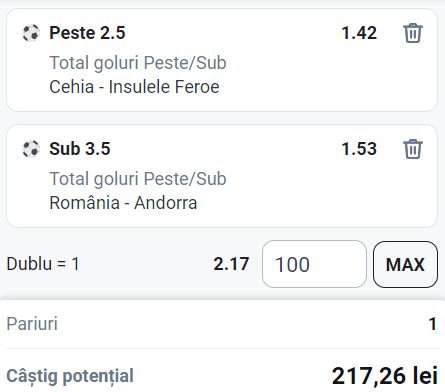Screen dimensions: 445x392
Task: Click the Pariuri row label
Action: click(x=32, y=324)
